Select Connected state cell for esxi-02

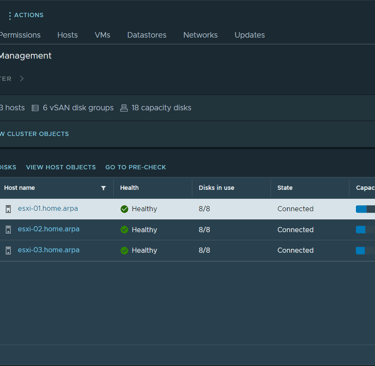[x=295, y=230]
